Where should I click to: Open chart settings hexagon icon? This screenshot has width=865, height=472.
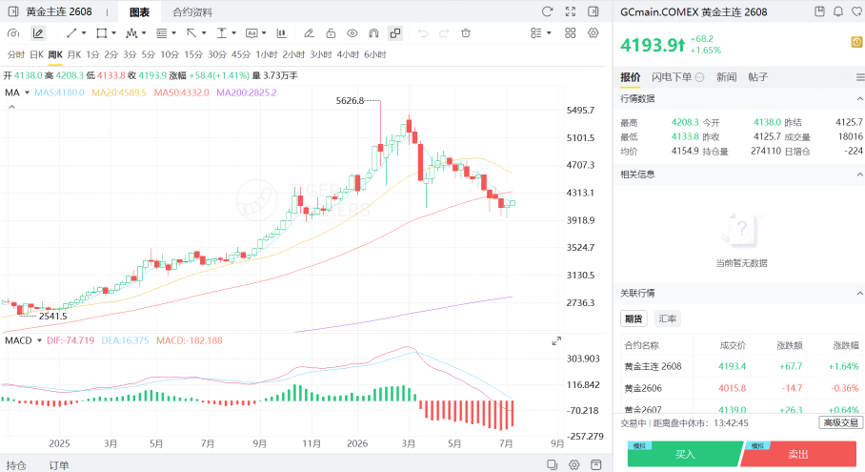pos(593,33)
